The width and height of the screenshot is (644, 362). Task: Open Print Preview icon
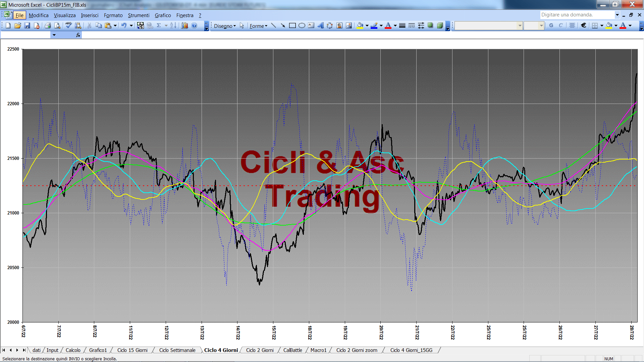[x=57, y=26]
